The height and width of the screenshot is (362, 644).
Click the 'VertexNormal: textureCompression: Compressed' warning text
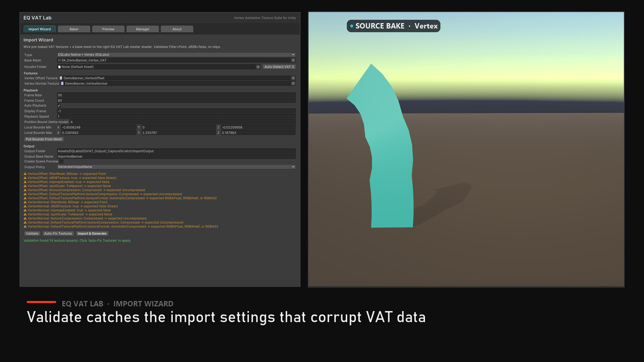87,219
